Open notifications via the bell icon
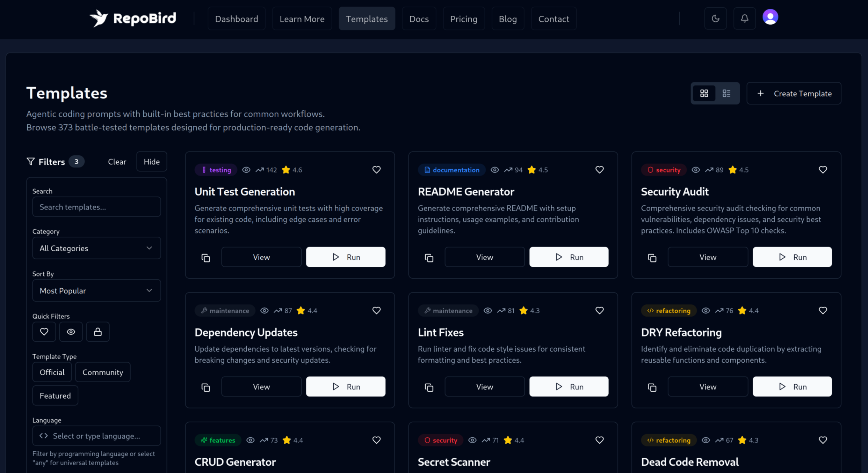 click(744, 18)
